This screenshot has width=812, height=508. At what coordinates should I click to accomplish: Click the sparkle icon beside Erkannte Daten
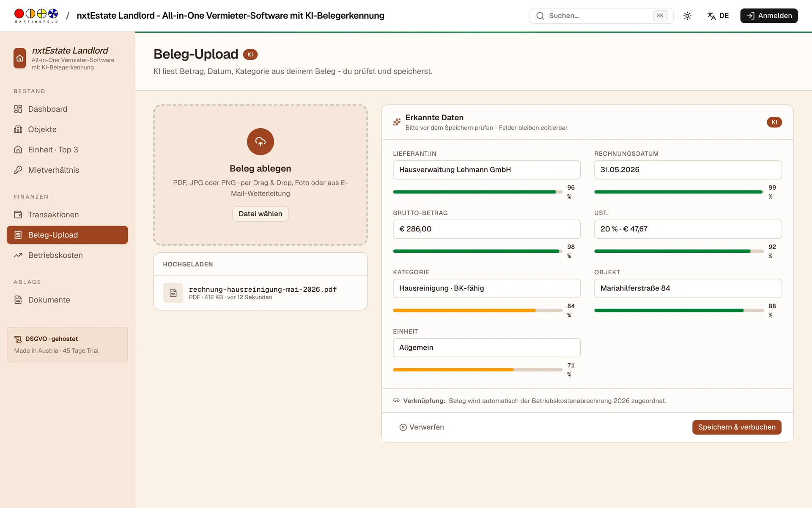click(x=397, y=122)
